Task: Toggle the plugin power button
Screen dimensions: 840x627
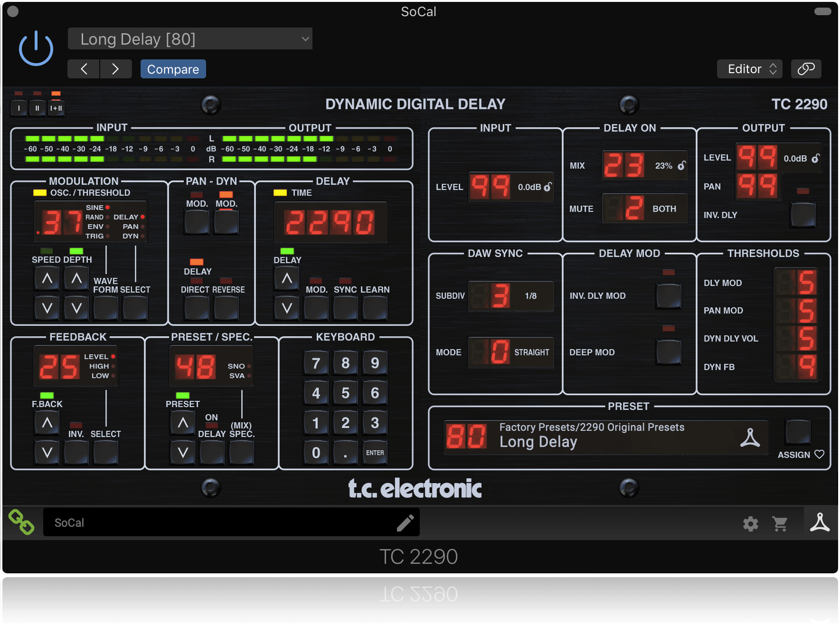Action: [x=36, y=47]
